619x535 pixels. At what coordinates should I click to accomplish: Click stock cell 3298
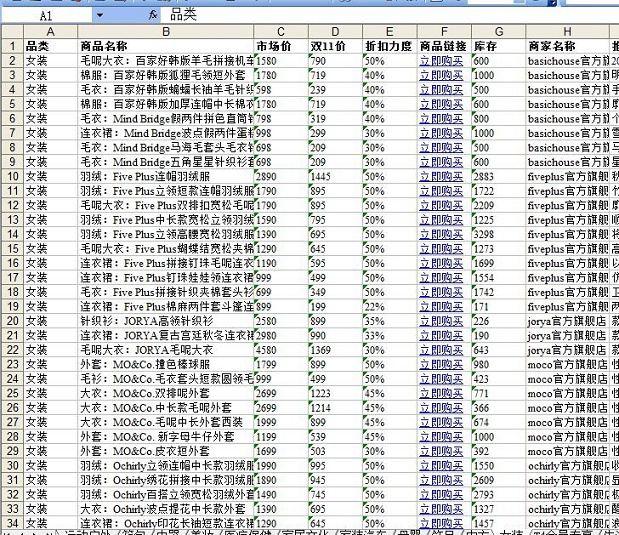click(x=499, y=234)
